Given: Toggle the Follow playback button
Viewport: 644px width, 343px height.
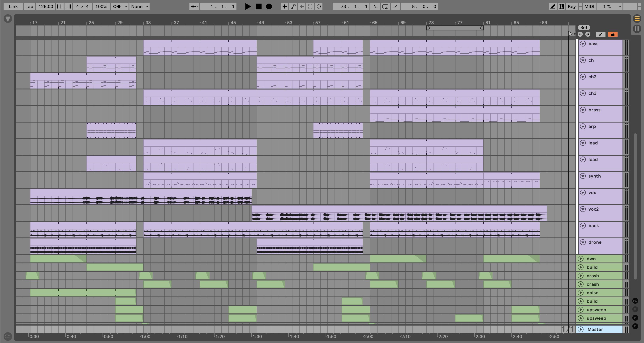Looking at the screenshot, I should [x=194, y=6].
